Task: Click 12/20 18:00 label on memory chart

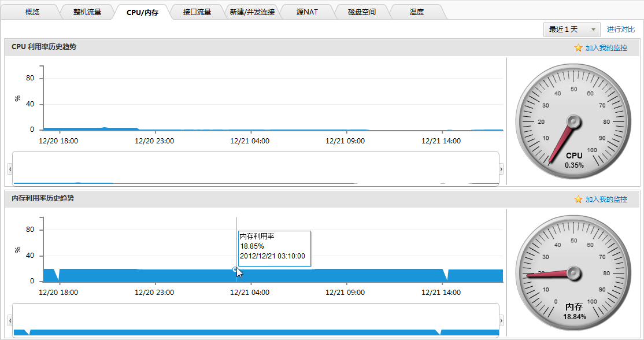Action: (58, 293)
